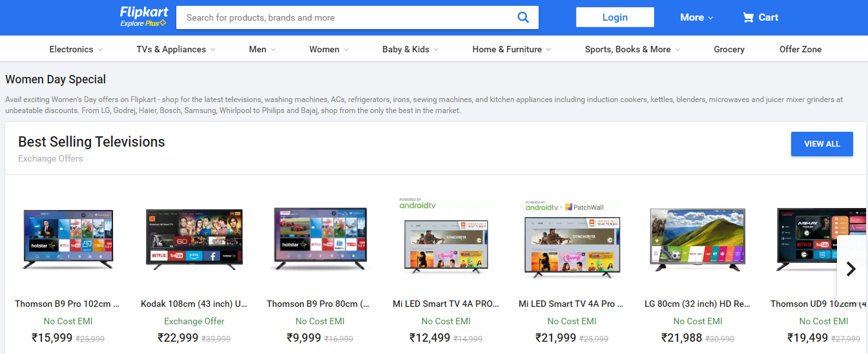Click the Kodak Exchange Offer label
868x354 pixels.
[x=194, y=321]
